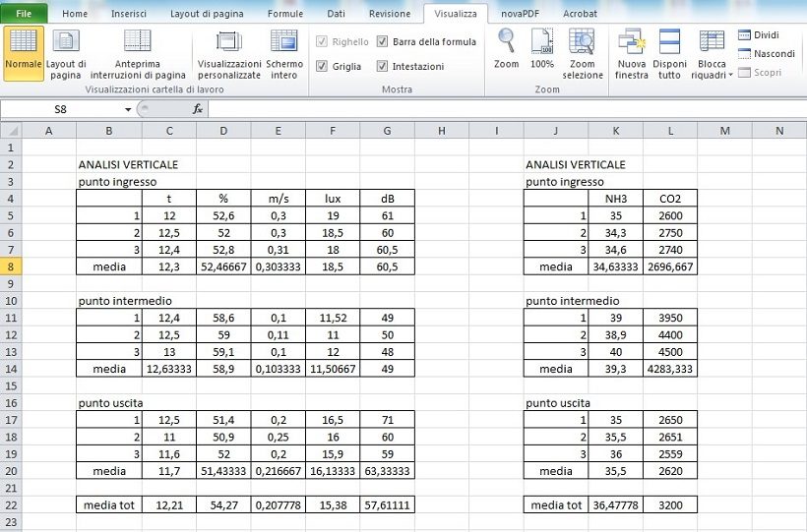The image size is (807, 532).
Task: Select cell with value 3200
Action: tap(670, 504)
